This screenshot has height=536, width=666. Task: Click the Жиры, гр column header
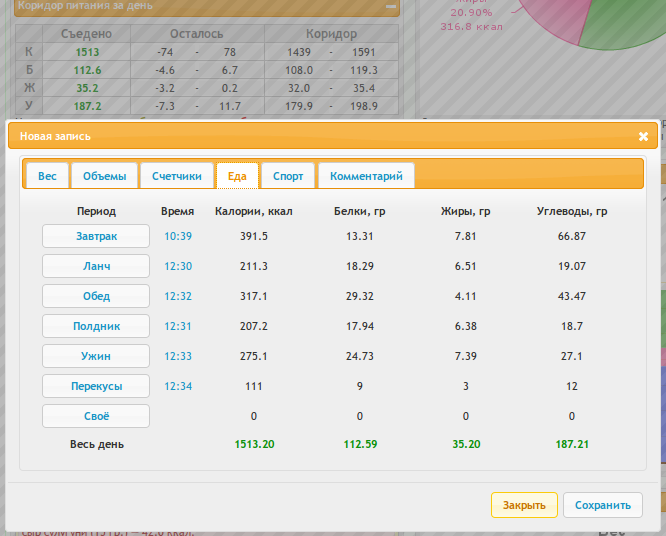pyautogui.click(x=466, y=211)
